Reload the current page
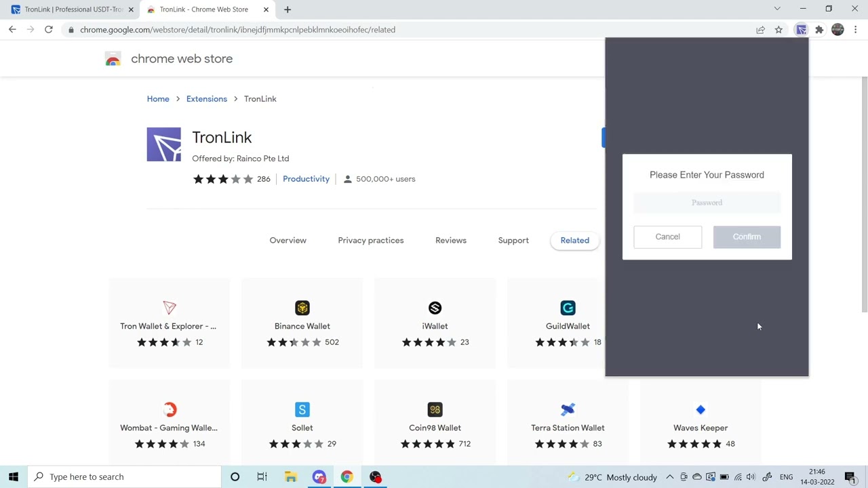This screenshot has height=488, width=868. coord(49,30)
